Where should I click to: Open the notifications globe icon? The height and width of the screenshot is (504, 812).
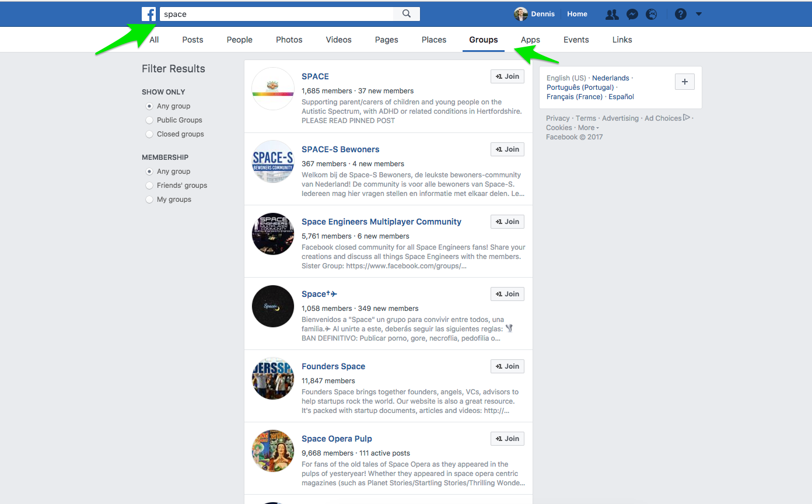[x=652, y=15]
